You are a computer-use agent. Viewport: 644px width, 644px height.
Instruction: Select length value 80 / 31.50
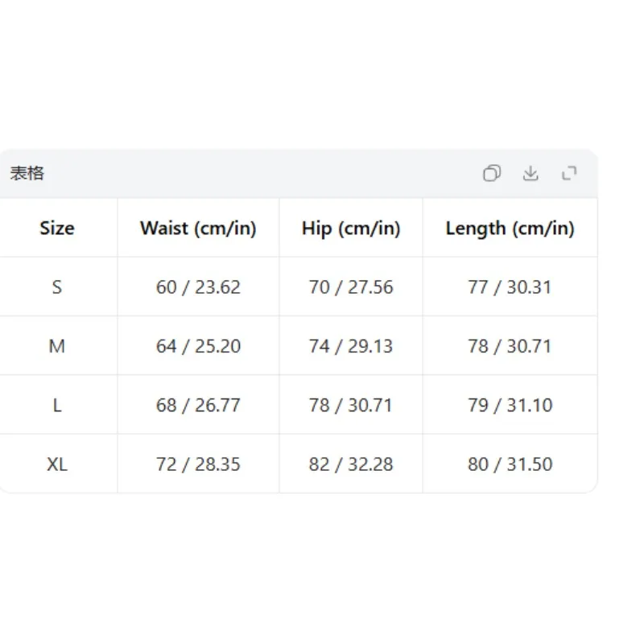(510, 464)
